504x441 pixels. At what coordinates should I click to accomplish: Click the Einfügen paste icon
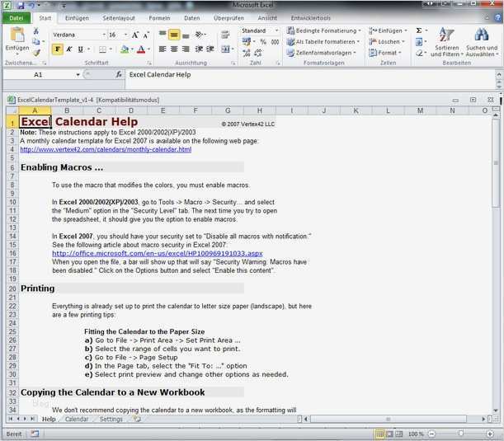(17, 35)
